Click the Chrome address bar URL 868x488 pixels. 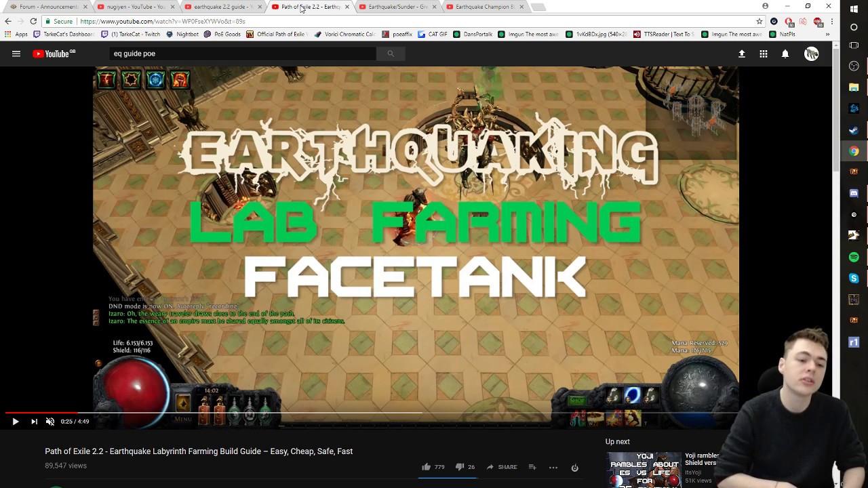click(x=163, y=22)
